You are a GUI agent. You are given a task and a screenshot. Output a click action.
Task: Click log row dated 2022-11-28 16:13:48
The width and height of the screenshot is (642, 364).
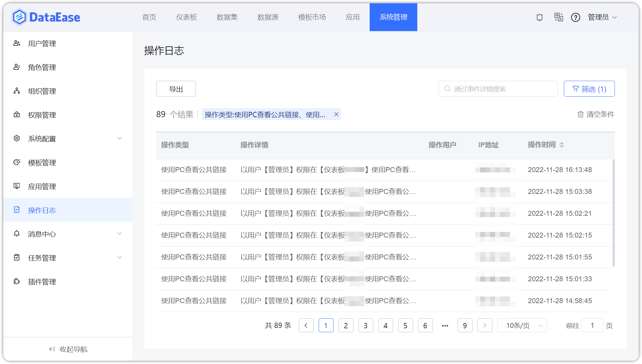[384, 170]
